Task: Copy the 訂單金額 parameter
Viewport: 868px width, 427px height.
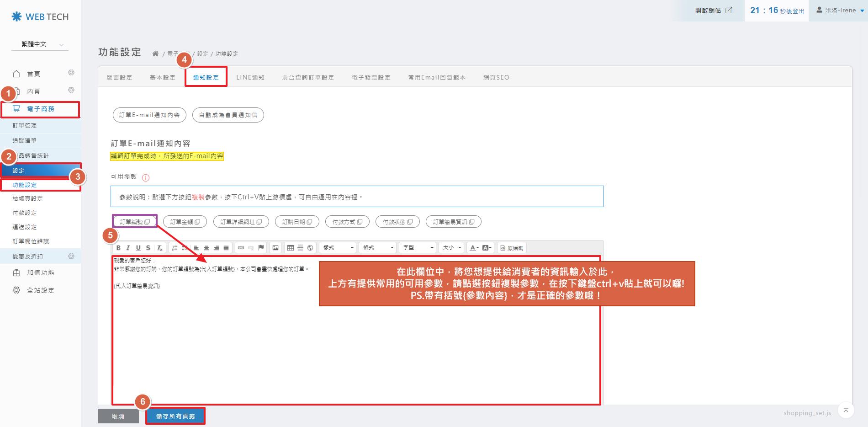Action: [185, 222]
